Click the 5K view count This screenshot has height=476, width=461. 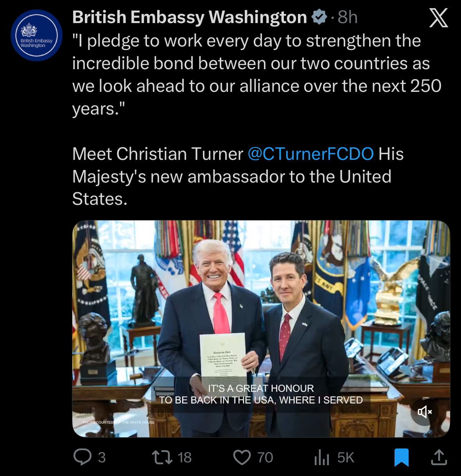click(x=346, y=457)
